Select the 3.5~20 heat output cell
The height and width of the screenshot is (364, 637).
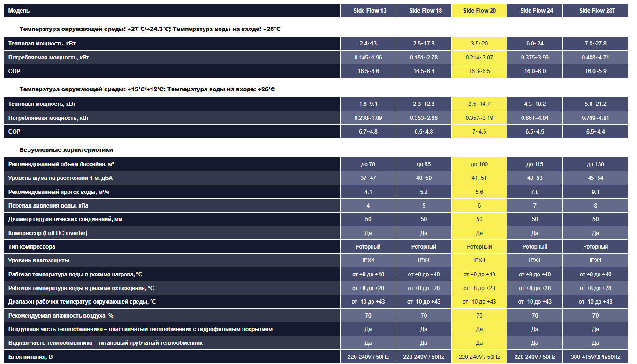[x=479, y=44]
